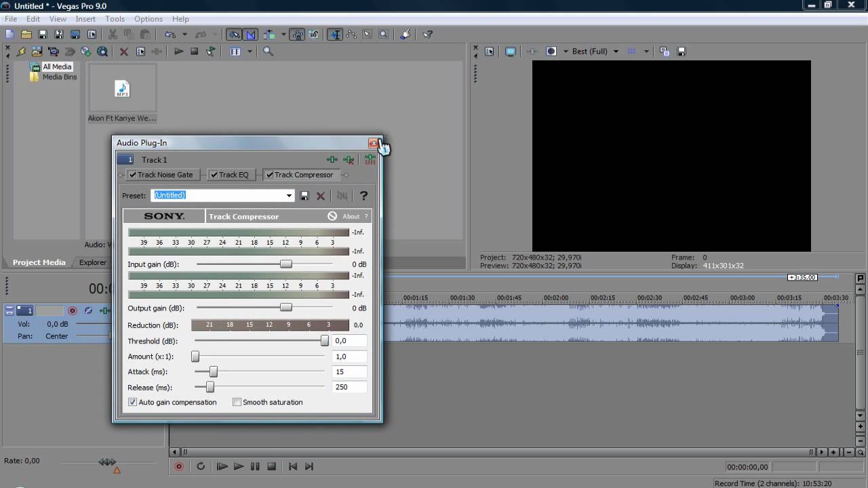Open split screen view dropdown arrow
This screenshot has height=488, width=868.
[566, 52]
